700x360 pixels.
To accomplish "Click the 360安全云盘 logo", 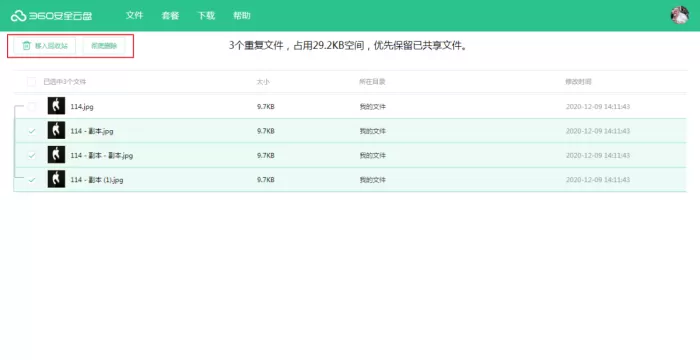I will 51,16.
